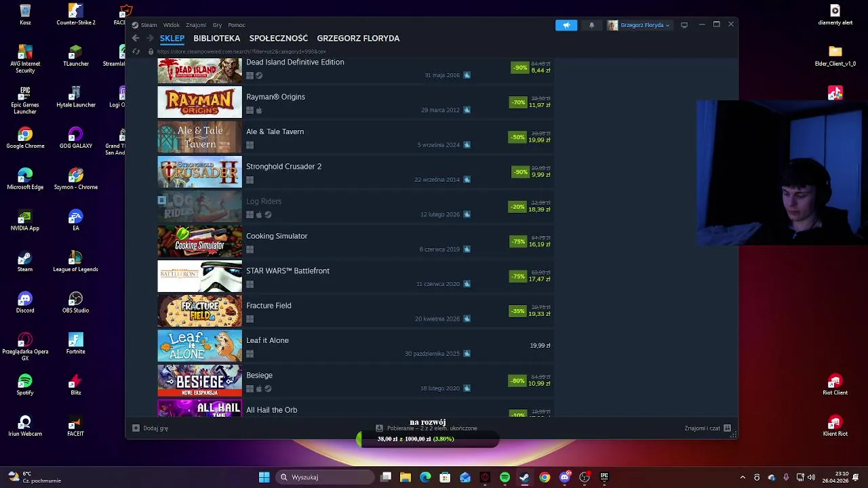Open the Widok menu

[171, 25]
